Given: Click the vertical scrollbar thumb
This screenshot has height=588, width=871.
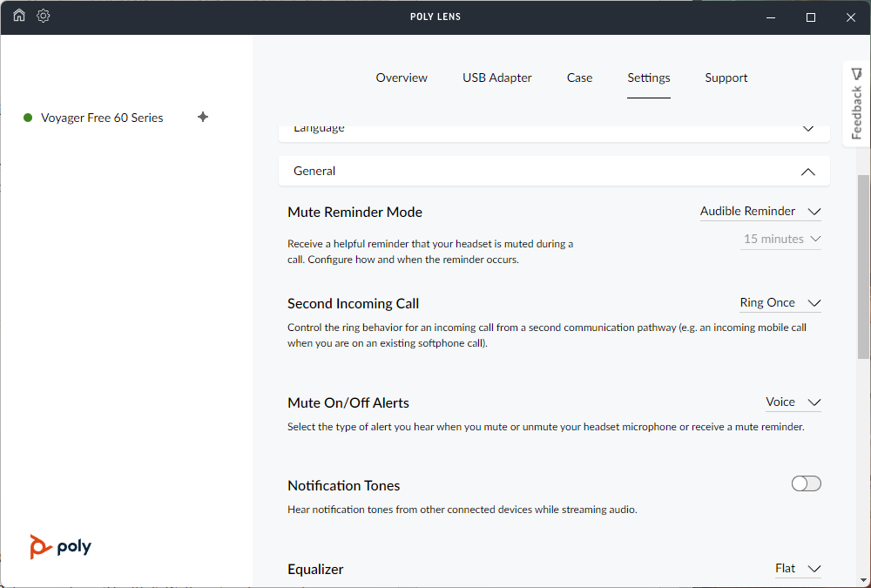Looking at the screenshot, I should coord(863,267).
